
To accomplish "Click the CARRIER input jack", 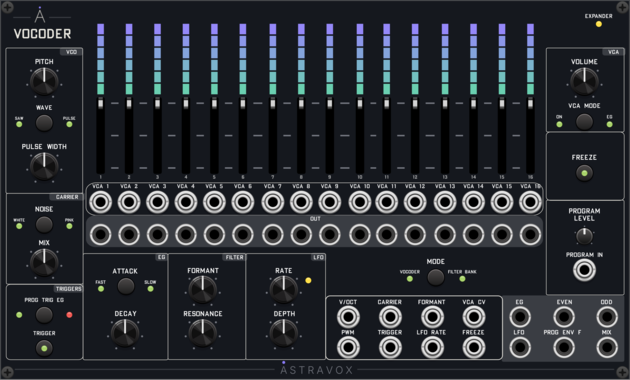I will point(390,317).
